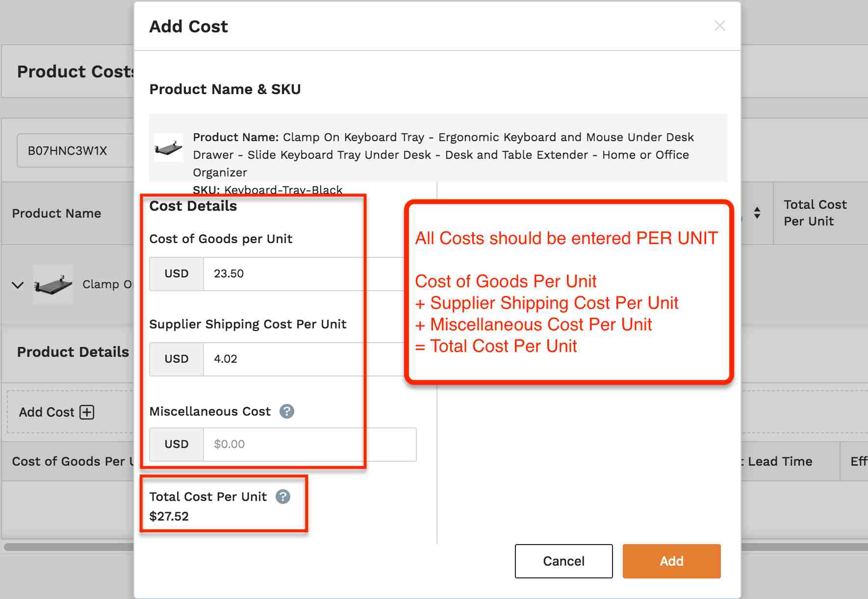Click the plus icon beside Add Cost

[87, 412]
